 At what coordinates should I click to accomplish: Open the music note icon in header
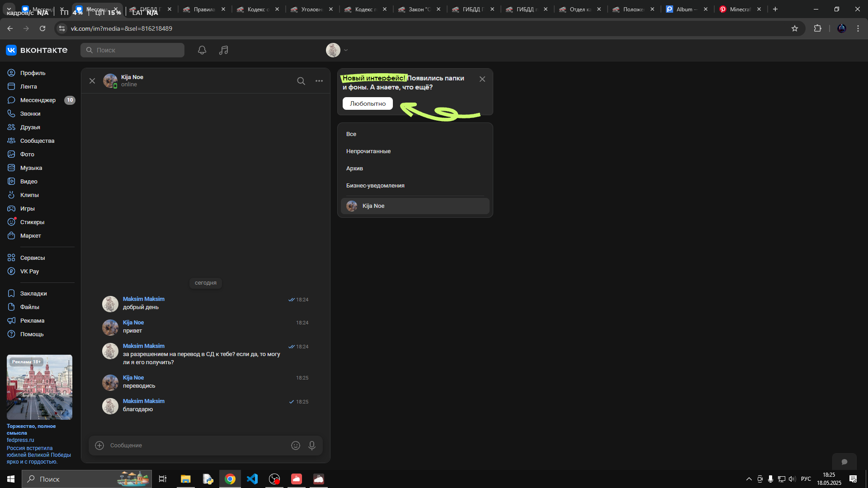(x=224, y=50)
